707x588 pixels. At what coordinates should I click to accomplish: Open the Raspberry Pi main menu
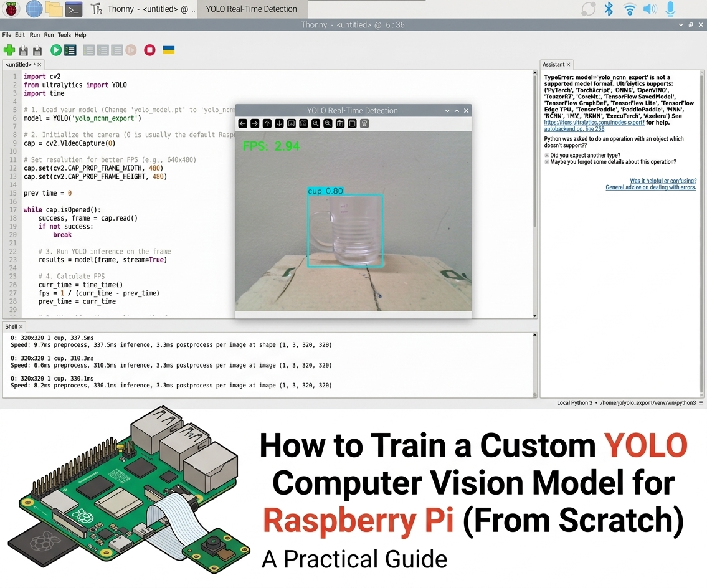point(11,9)
